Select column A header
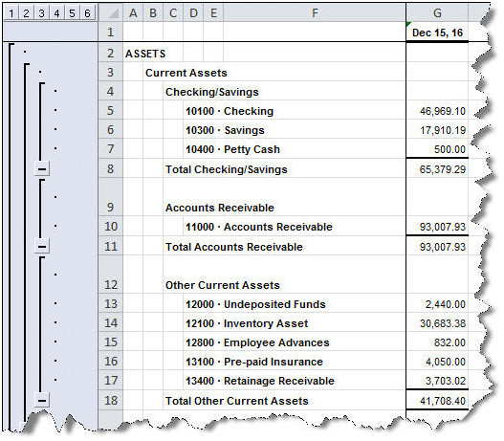Viewport: 504px width, 441px height. (x=133, y=13)
